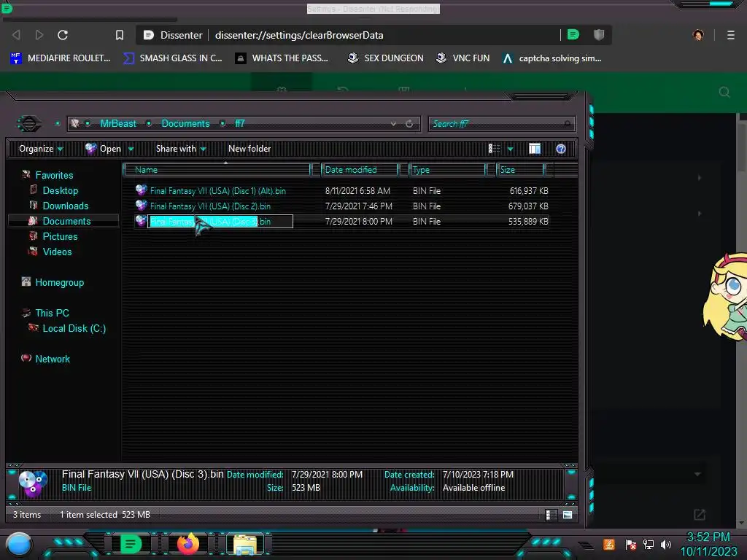
Task: Open Explorer help icon
Action: click(x=561, y=149)
